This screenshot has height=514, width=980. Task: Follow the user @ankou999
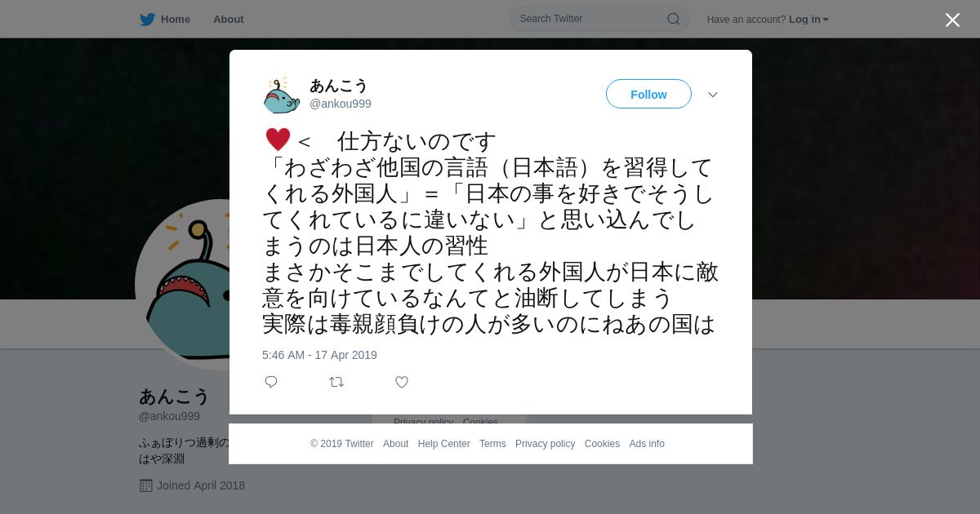[648, 95]
